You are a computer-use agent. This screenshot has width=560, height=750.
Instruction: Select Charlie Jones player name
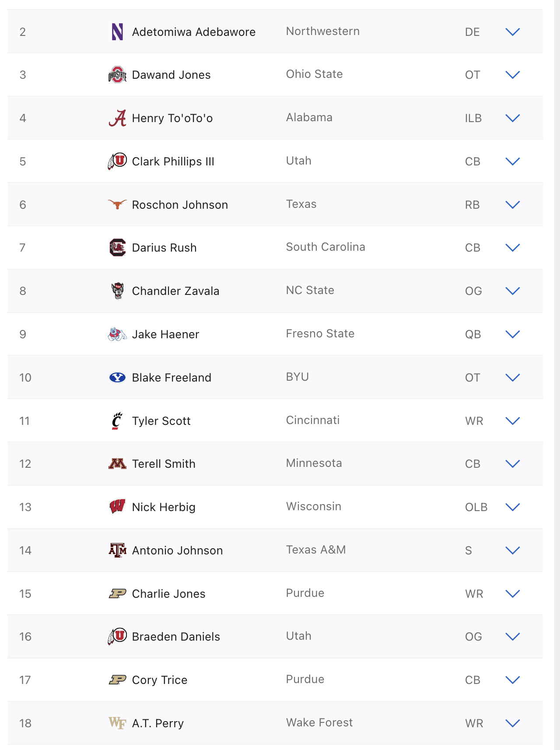168,594
